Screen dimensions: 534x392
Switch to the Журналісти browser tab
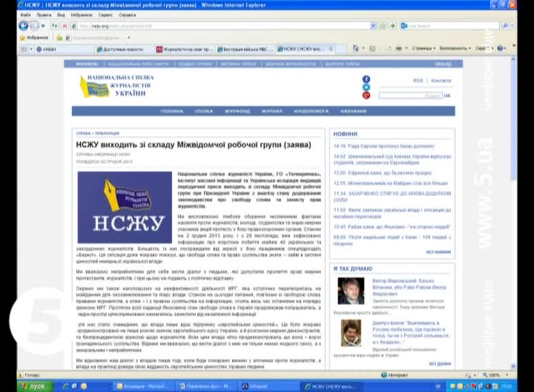click(x=185, y=49)
